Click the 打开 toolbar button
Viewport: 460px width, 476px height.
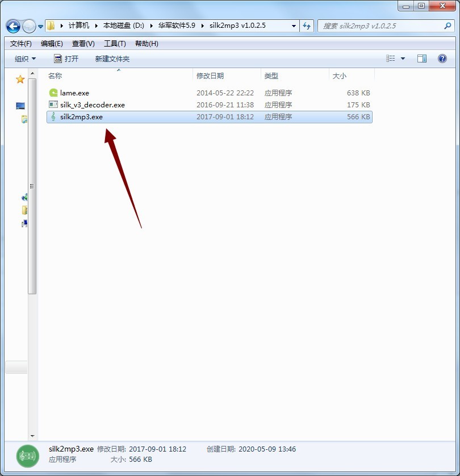66,59
